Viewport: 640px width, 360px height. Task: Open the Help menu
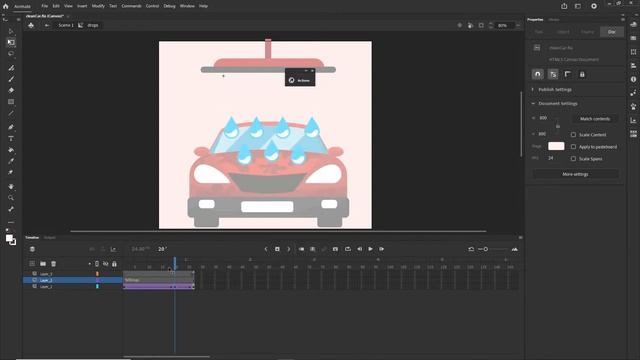pos(203,6)
